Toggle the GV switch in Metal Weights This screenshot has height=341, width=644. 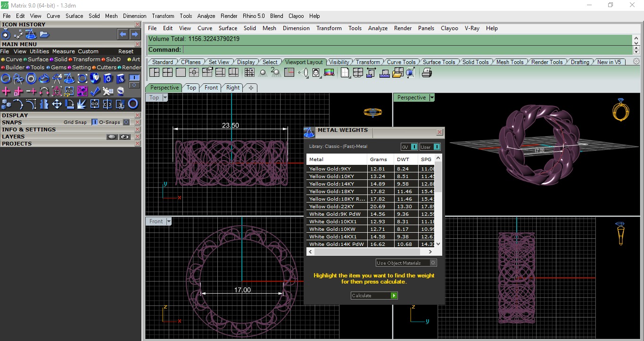tap(414, 147)
